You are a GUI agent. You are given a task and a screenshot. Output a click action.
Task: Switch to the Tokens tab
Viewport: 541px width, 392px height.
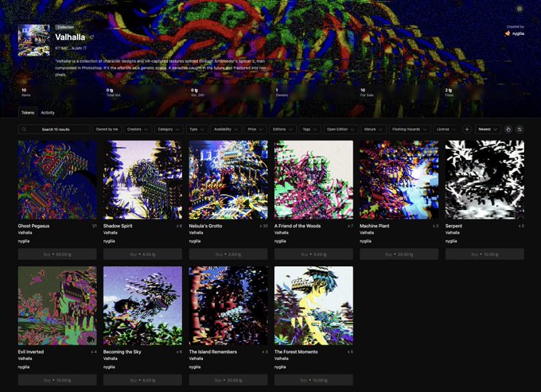tap(28, 113)
